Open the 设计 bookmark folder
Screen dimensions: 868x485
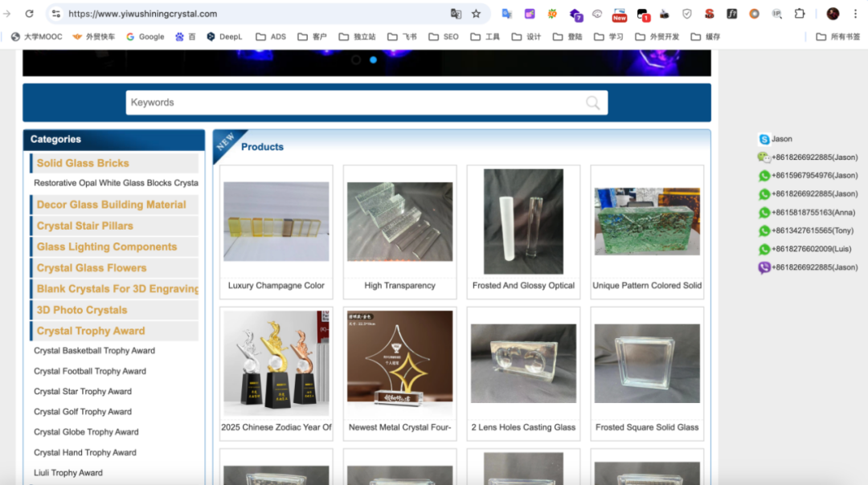click(x=526, y=36)
